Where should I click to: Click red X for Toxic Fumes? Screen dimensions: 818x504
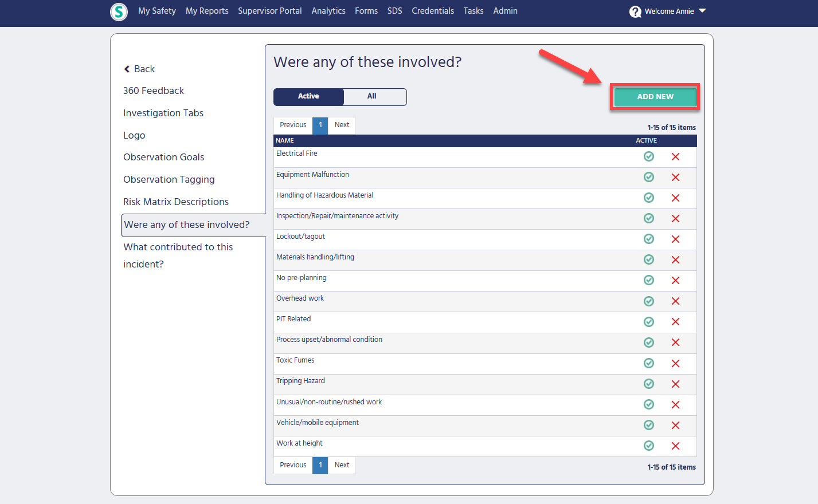(x=675, y=364)
